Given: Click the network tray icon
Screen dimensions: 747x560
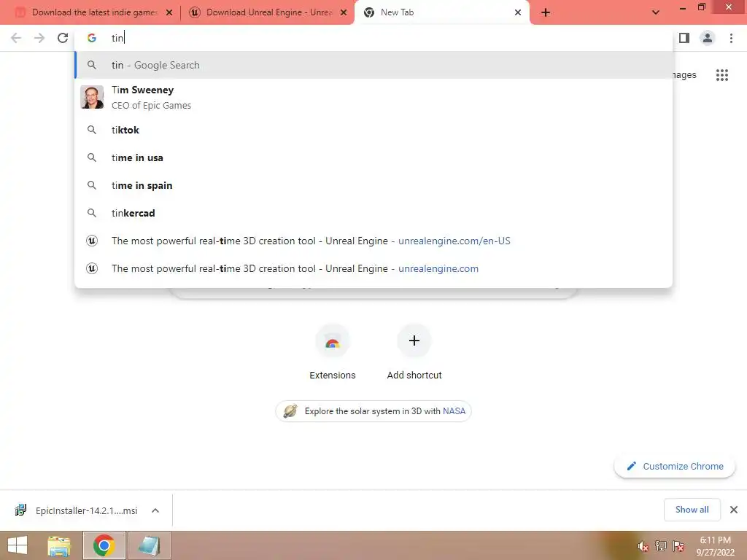Looking at the screenshot, I should point(660,546).
